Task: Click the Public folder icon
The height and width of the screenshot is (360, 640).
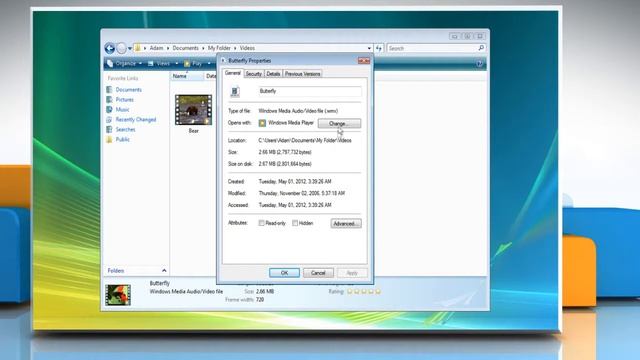Action: pyautogui.click(x=109, y=140)
